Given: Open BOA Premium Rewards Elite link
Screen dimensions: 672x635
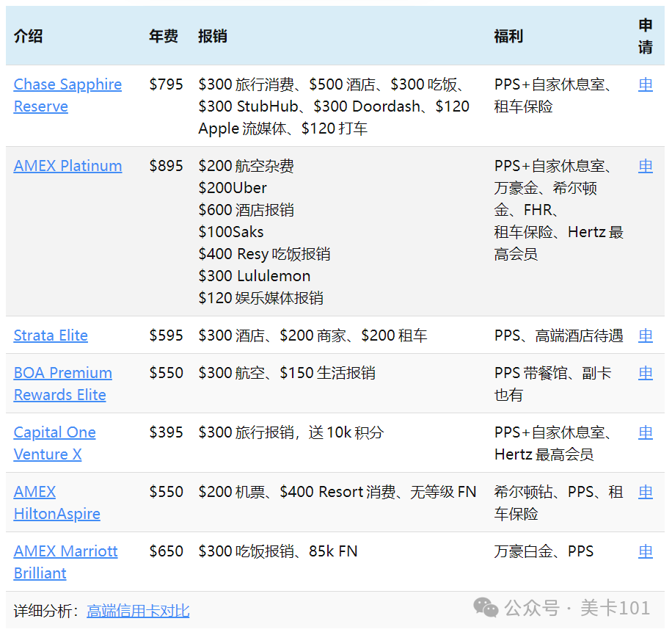Looking at the screenshot, I should (x=62, y=383).
